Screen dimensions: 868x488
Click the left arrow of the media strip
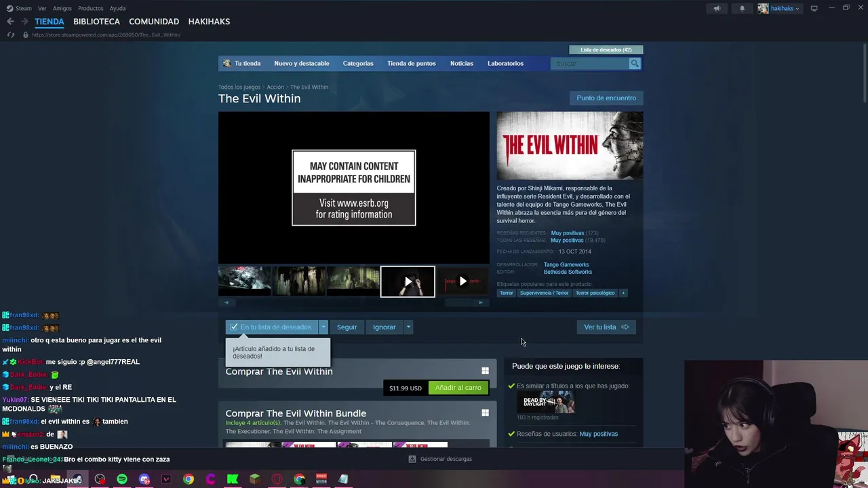coord(226,302)
